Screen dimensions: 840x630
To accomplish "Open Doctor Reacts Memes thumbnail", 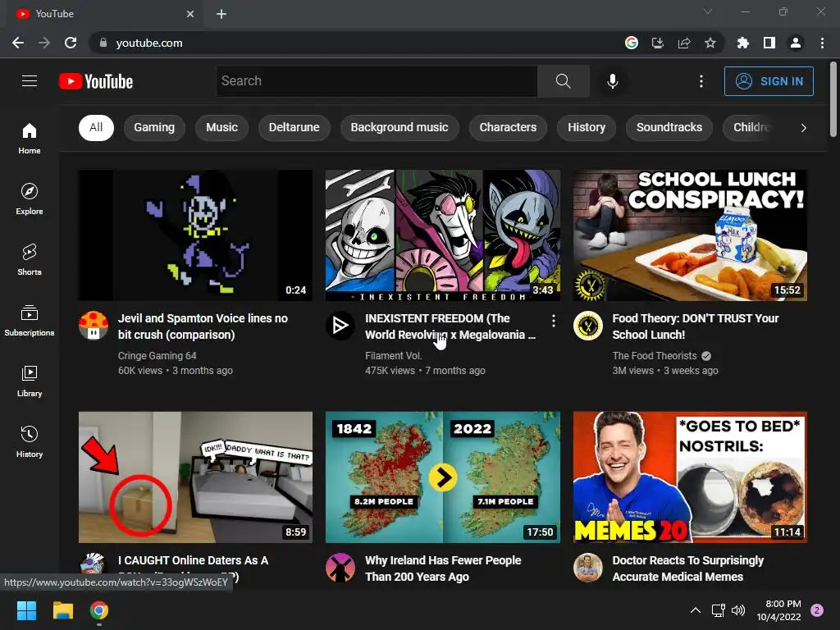I will (690, 477).
